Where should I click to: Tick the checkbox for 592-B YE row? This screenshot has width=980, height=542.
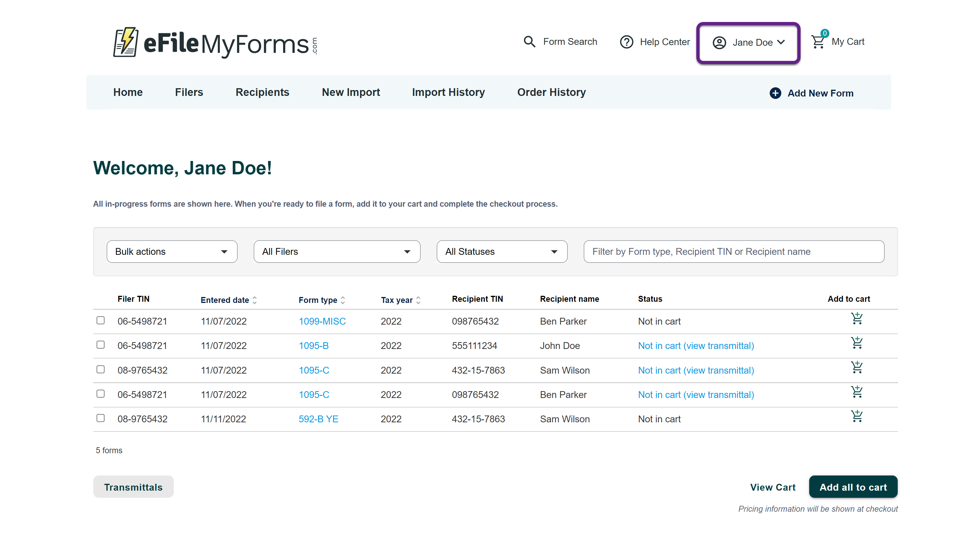click(100, 418)
